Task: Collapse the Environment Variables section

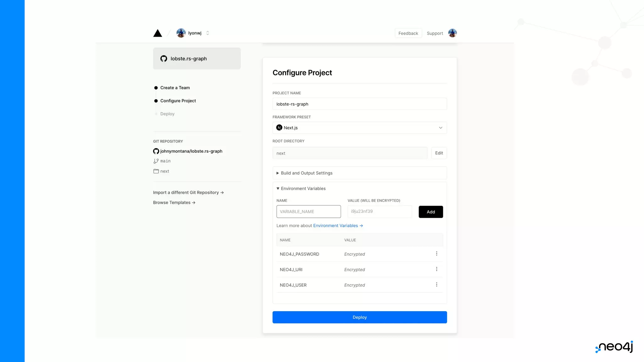Action: (x=303, y=189)
